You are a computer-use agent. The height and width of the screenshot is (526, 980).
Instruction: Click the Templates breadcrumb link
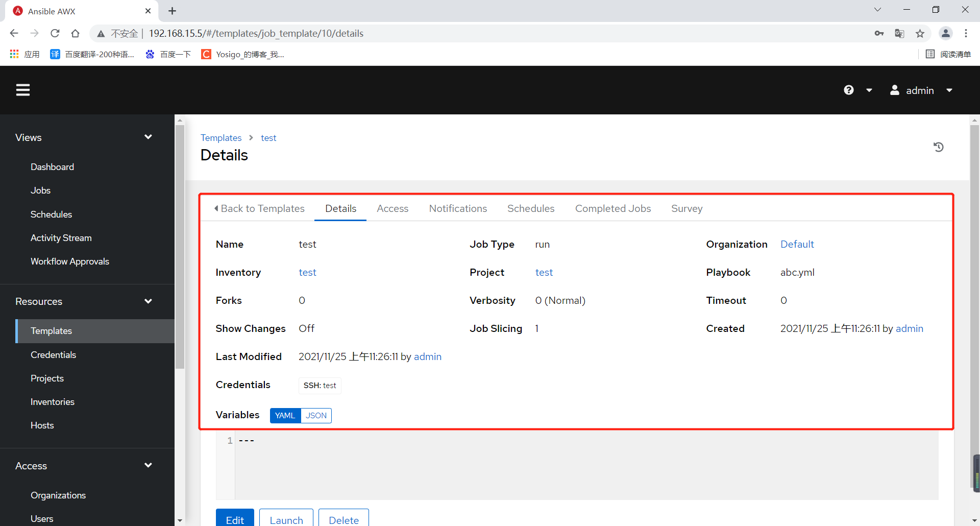coord(221,138)
